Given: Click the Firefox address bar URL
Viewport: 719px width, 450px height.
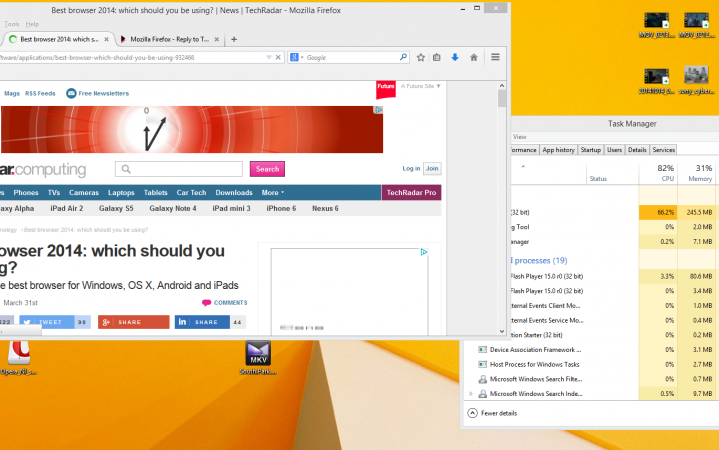Looking at the screenshot, I should [x=133, y=57].
